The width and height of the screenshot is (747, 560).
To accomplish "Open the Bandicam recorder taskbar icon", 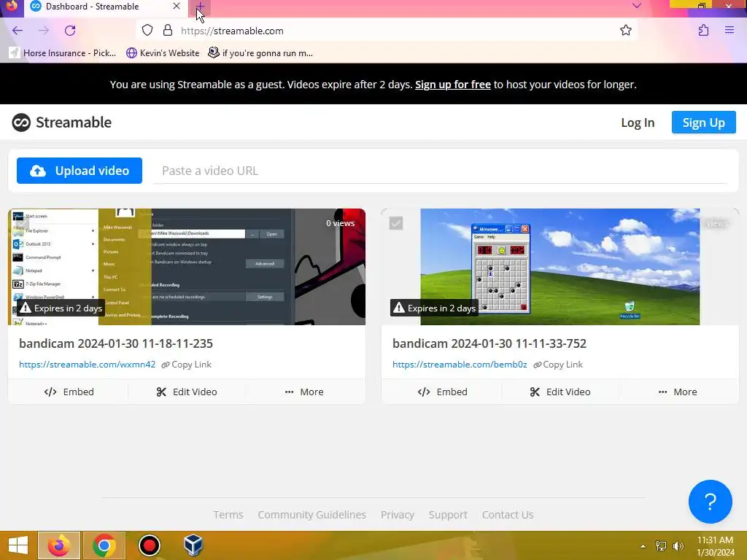I will click(x=149, y=545).
